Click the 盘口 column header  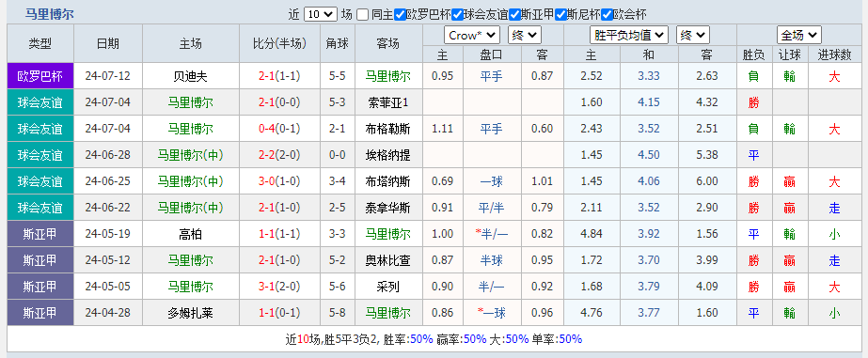[491, 54]
